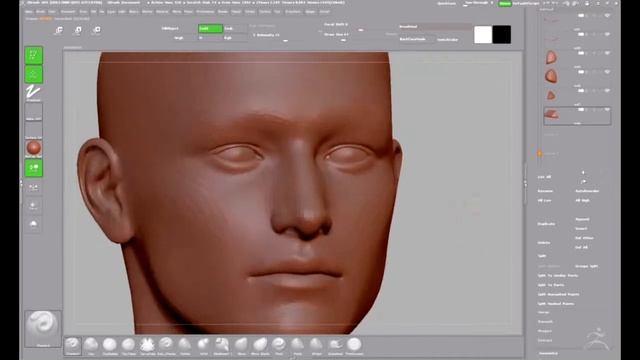
Task: Open the Alpha Off slot on left shelf
Action: 33,112
